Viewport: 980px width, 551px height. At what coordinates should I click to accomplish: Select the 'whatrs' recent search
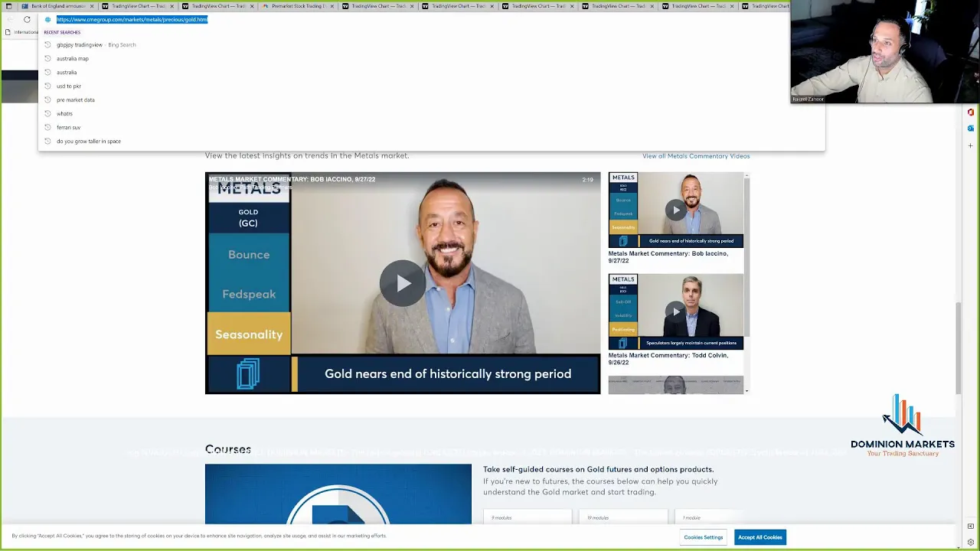(x=431, y=113)
